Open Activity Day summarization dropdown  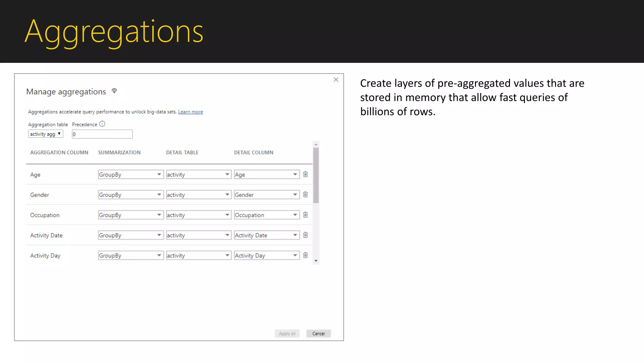(131, 255)
